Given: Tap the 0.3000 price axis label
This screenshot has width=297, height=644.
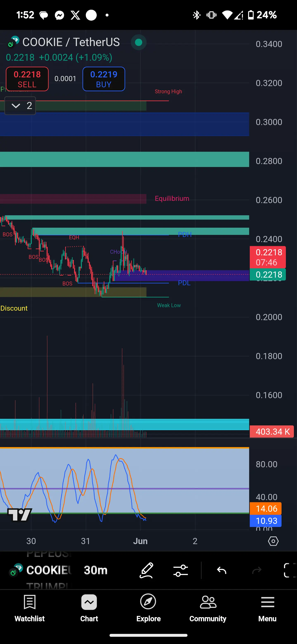Looking at the screenshot, I should coord(269,122).
